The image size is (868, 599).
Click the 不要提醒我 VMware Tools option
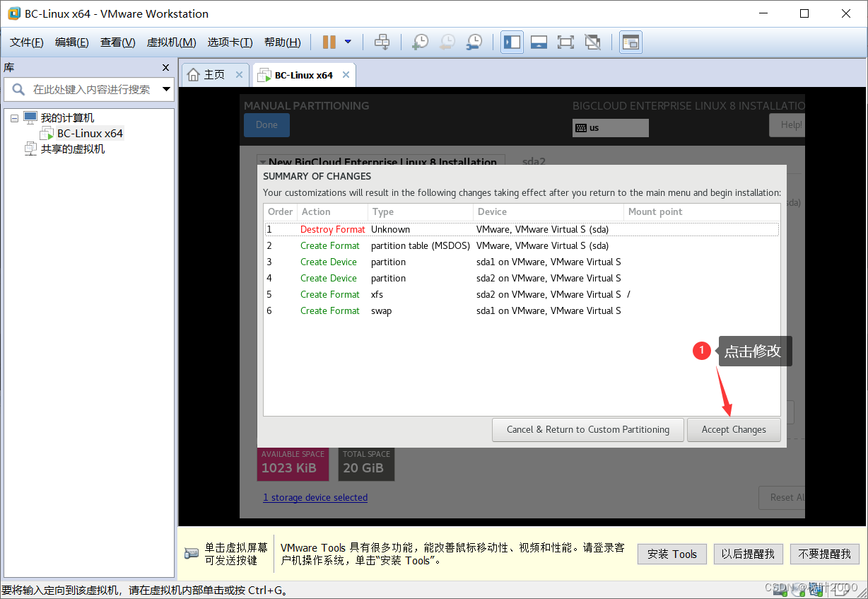click(x=824, y=554)
